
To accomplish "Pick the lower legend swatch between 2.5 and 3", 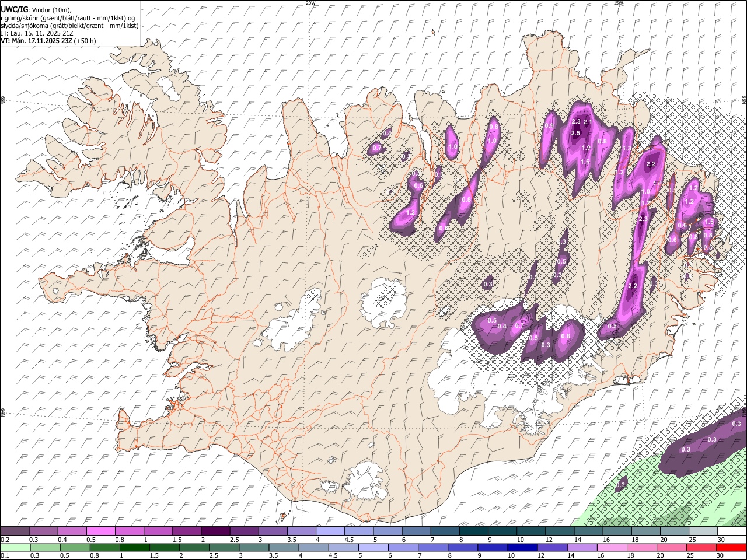I will pos(225,548).
